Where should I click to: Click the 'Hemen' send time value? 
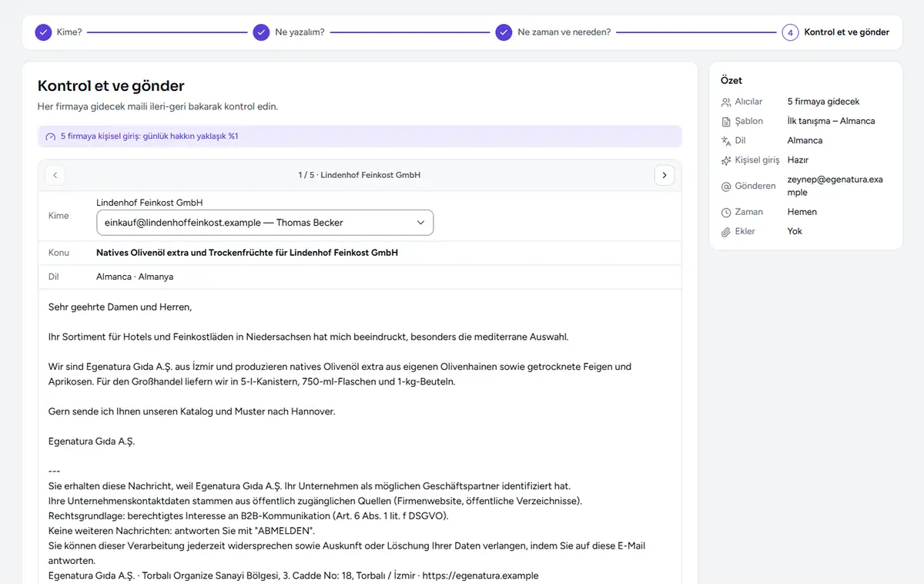click(x=802, y=212)
